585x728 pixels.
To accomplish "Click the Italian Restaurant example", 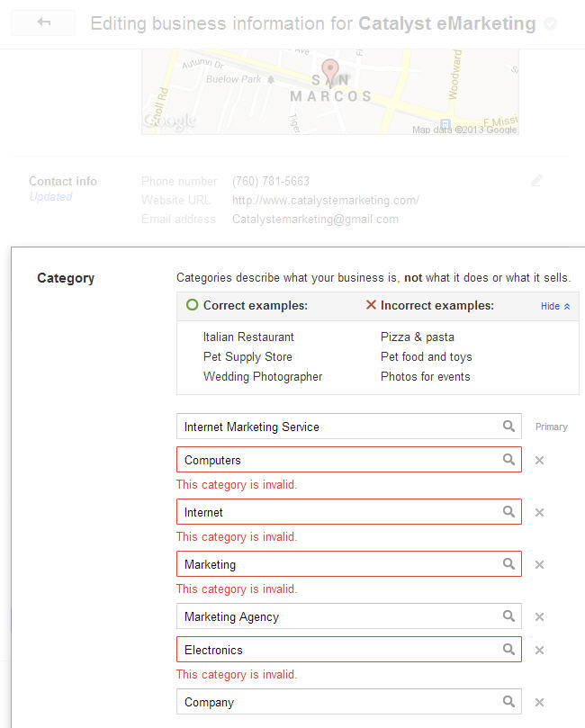I will (x=248, y=337).
